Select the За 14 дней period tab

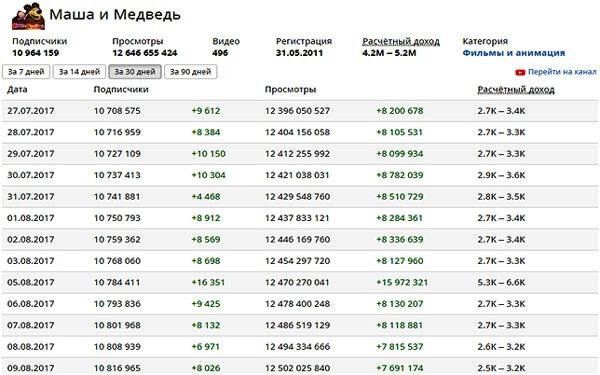79,72
